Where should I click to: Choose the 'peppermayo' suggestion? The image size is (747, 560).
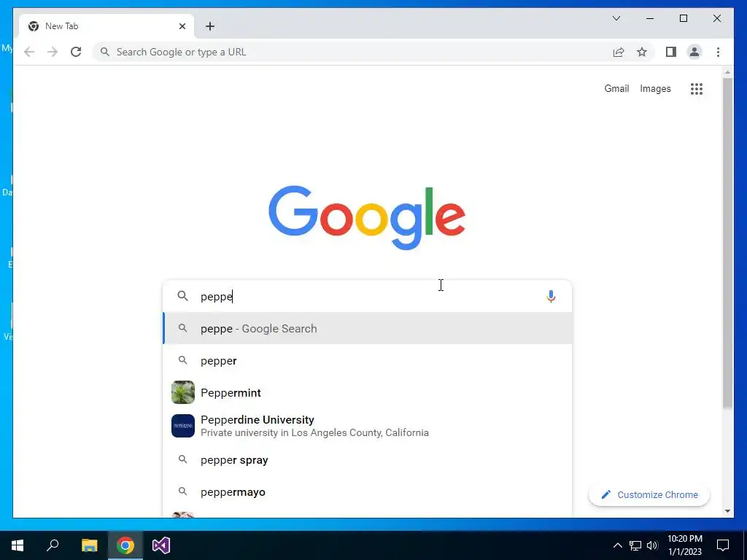point(368,492)
